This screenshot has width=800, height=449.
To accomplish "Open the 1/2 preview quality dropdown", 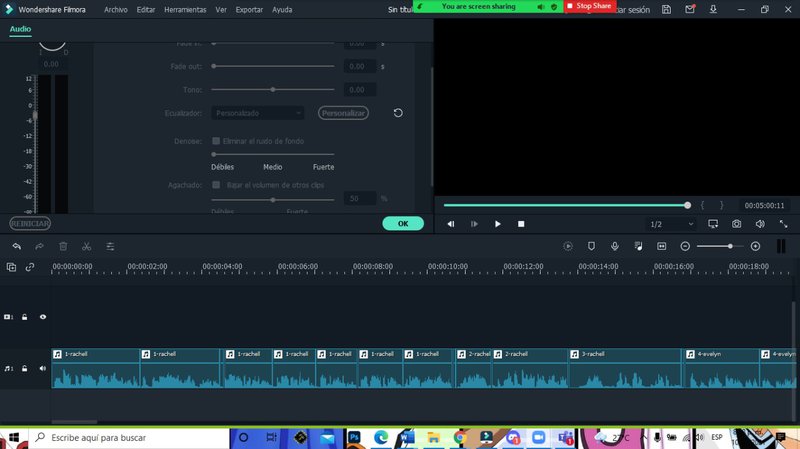I will (x=670, y=224).
